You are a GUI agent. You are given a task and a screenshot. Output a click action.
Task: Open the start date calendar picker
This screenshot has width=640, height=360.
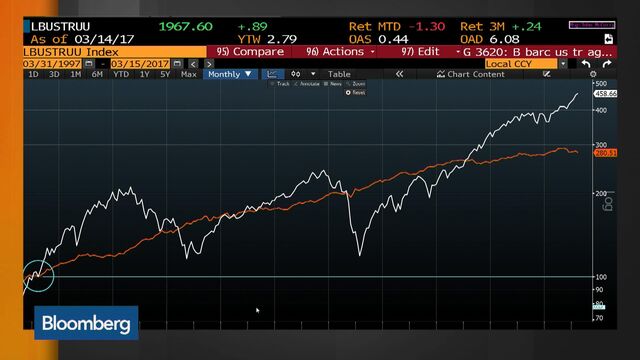[89, 64]
